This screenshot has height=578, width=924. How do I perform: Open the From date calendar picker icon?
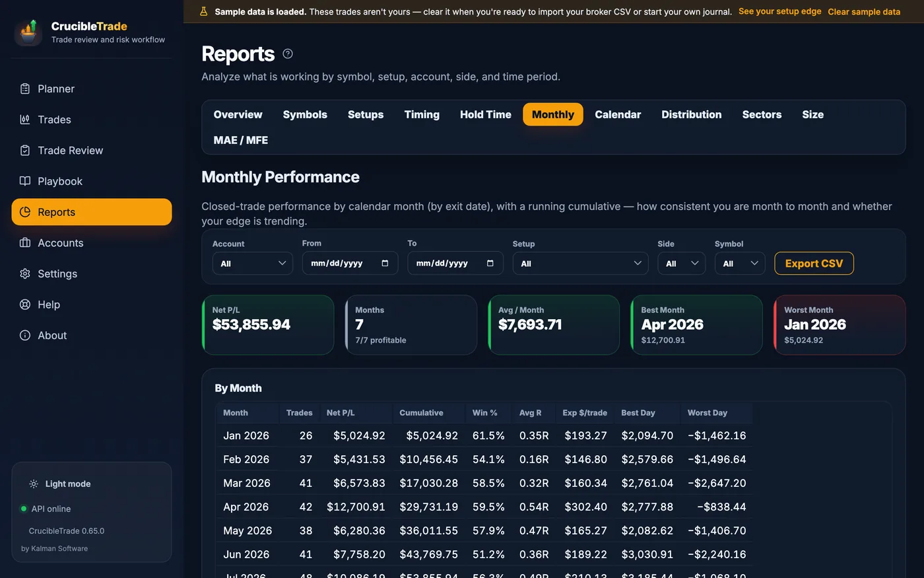pos(385,263)
